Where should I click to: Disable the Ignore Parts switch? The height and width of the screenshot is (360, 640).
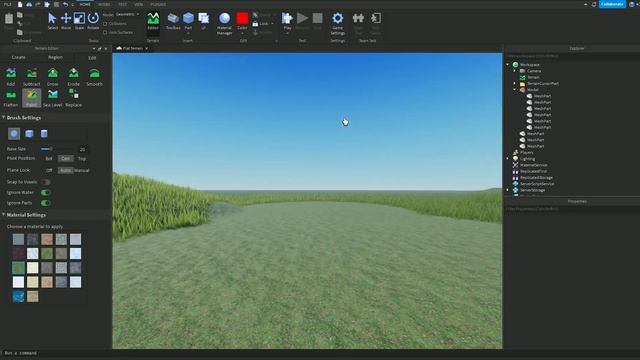pyautogui.click(x=46, y=203)
